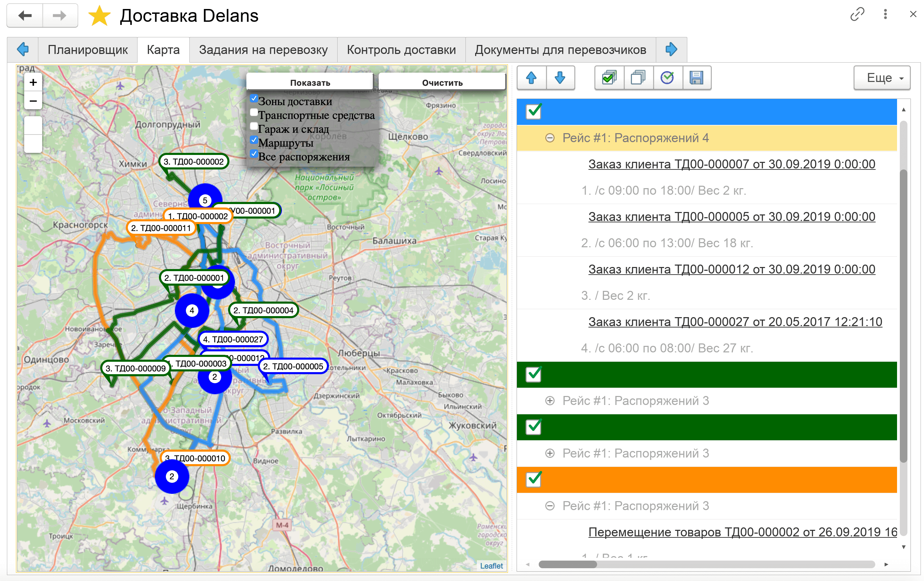924x581 pixels.
Task: Switch to the Планировщик tab
Action: (x=87, y=49)
